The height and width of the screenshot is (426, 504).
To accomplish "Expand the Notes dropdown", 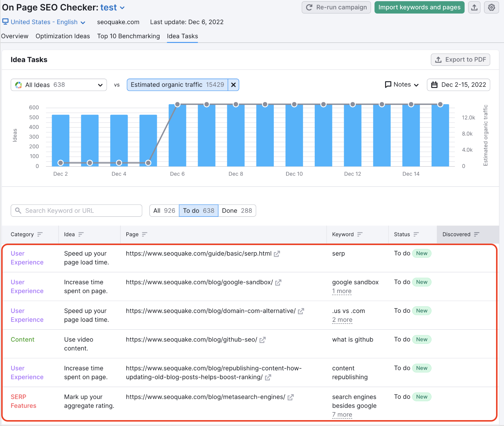I will coord(402,85).
